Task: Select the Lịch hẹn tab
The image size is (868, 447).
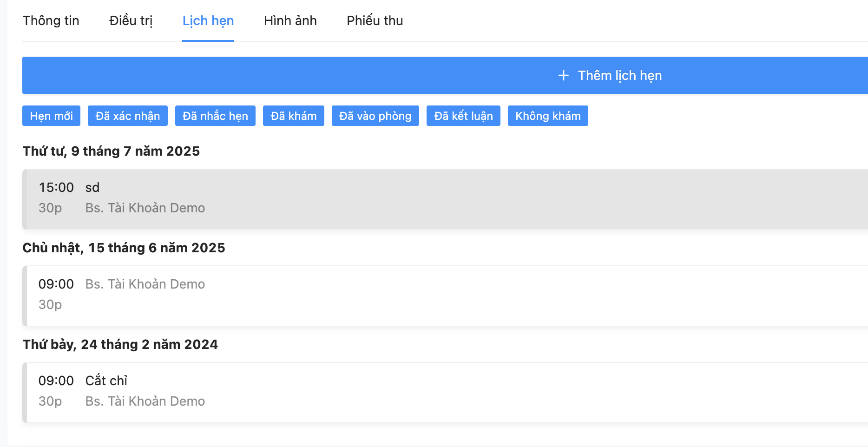Action: click(x=208, y=21)
